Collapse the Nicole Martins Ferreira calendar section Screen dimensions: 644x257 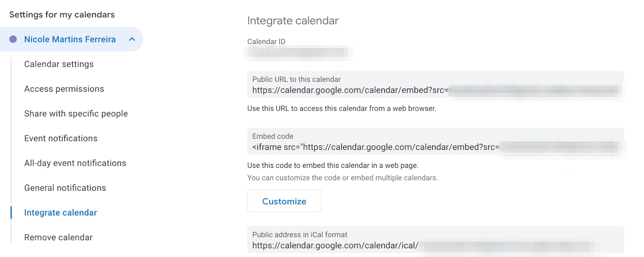pyautogui.click(x=132, y=39)
